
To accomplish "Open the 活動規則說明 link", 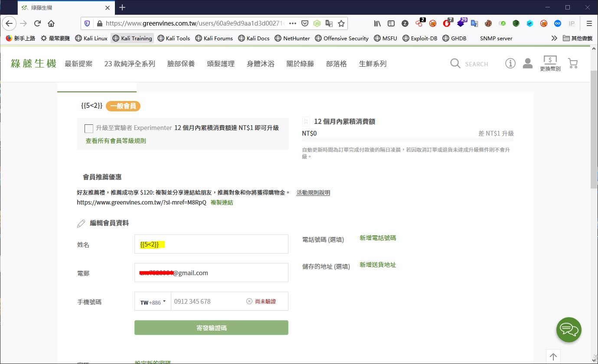I will [x=313, y=193].
